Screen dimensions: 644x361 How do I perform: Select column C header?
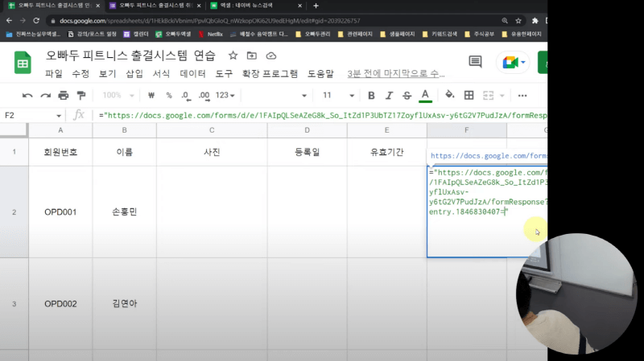(212, 130)
